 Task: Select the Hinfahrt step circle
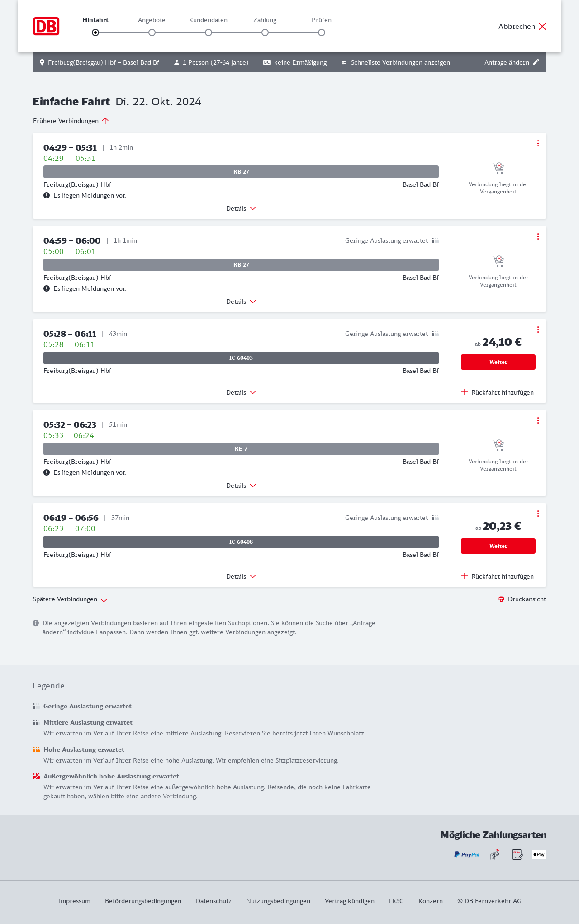click(95, 33)
